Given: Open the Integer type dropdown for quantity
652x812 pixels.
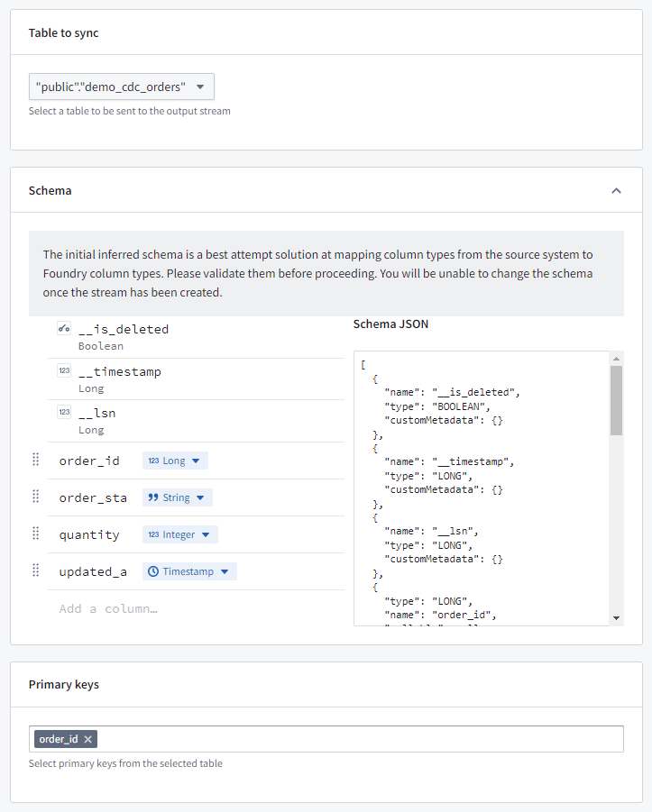Looking at the screenshot, I should [x=180, y=534].
